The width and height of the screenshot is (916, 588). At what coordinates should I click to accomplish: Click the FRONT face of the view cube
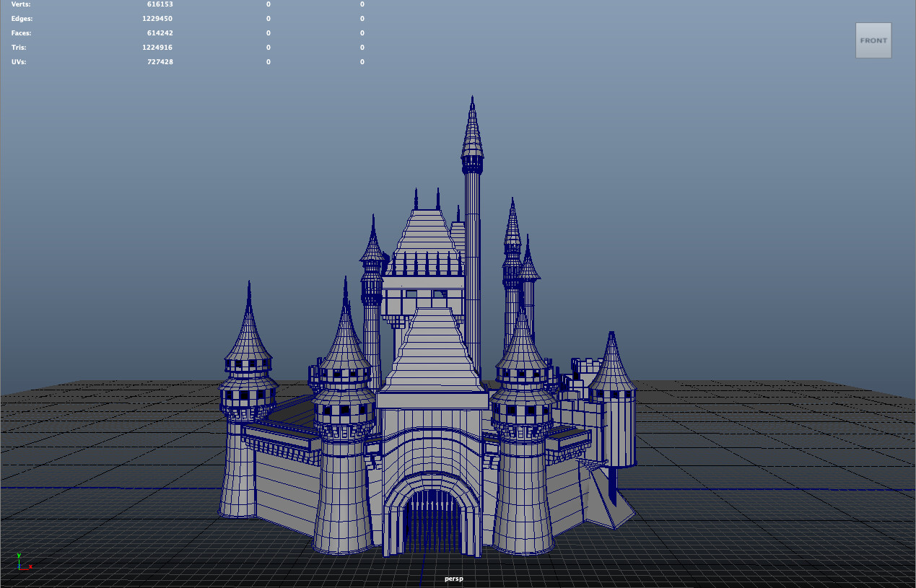[873, 40]
